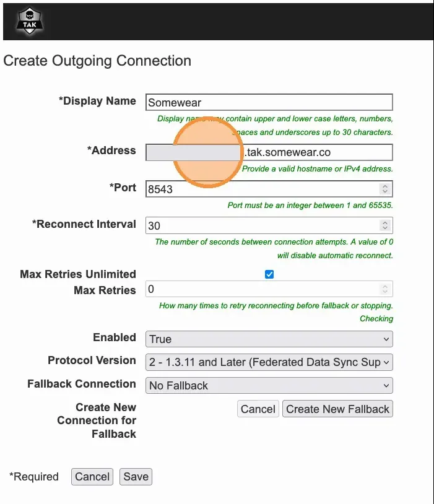The image size is (434, 504).
Task: Click the Port number field
Action: click(269, 189)
